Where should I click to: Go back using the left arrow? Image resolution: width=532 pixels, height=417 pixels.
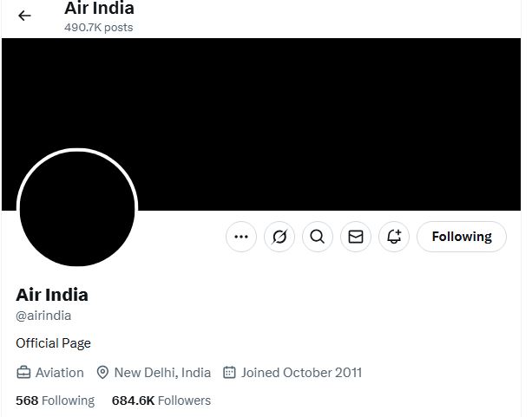[24, 16]
